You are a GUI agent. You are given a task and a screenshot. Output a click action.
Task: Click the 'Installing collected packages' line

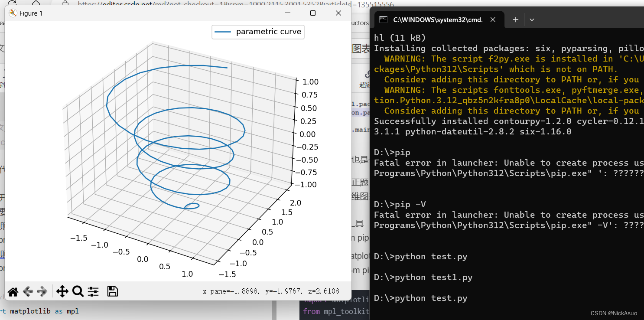click(x=509, y=48)
